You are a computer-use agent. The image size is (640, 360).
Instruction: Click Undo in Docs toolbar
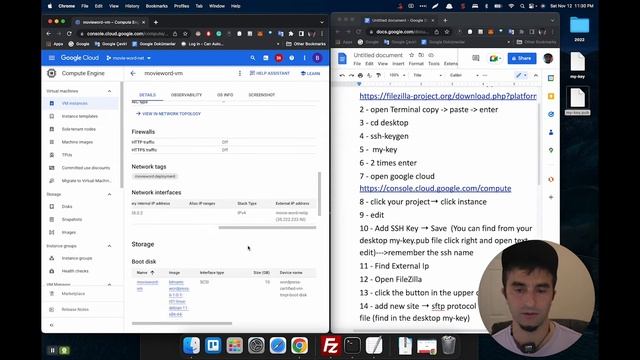pos(342,75)
